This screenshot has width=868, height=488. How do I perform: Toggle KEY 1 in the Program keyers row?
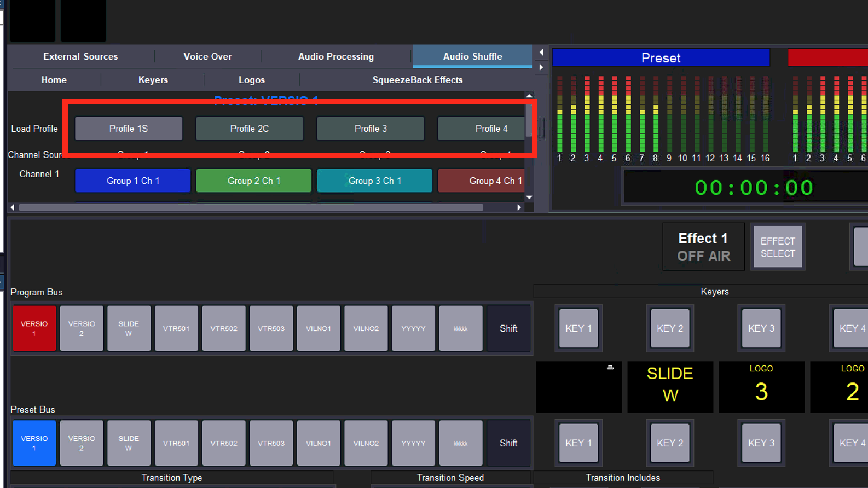point(578,328)
